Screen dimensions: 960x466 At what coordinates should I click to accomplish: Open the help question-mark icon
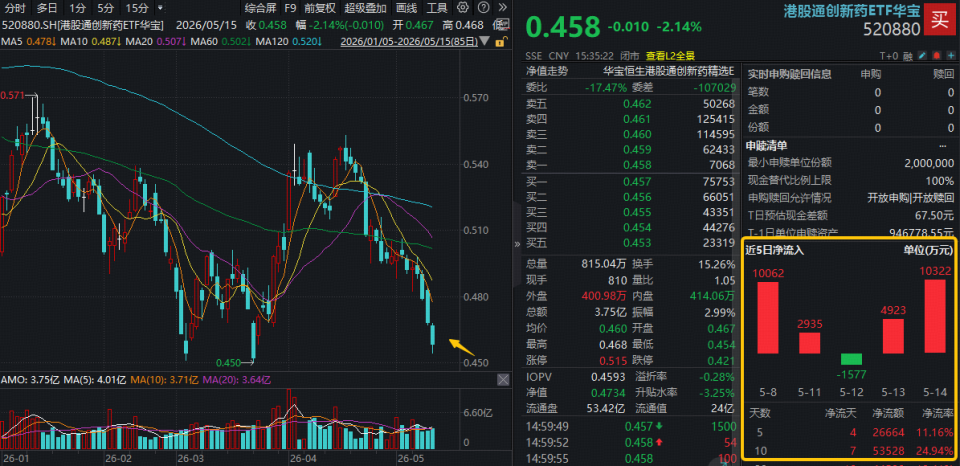483,8
